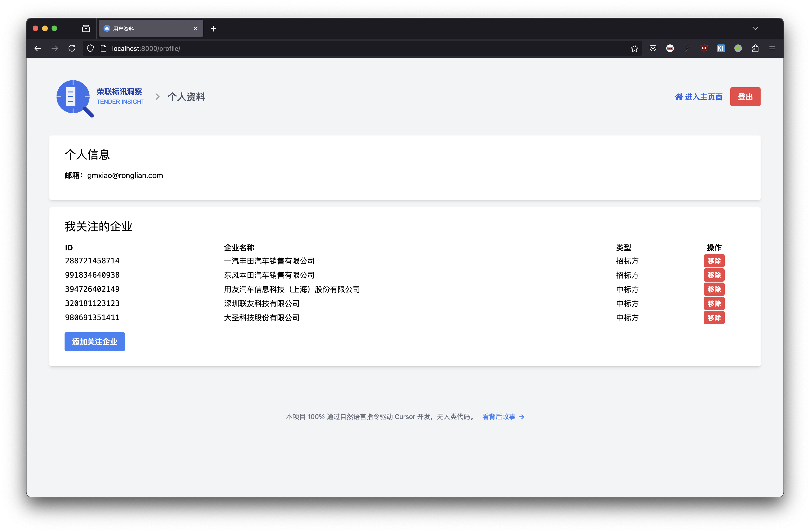Click tracking protection shield in address bar

pos(90,48)
